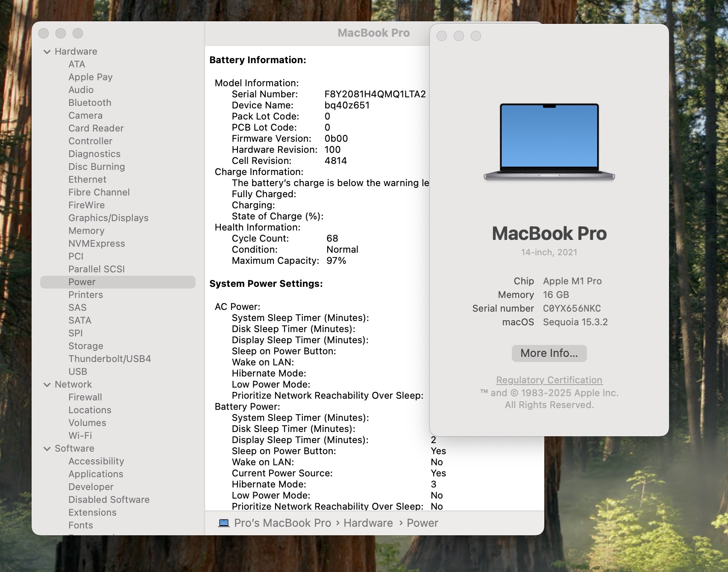Select Developer under Software
The width and height of the screenshot is (728, 572).
coord(91,487)
